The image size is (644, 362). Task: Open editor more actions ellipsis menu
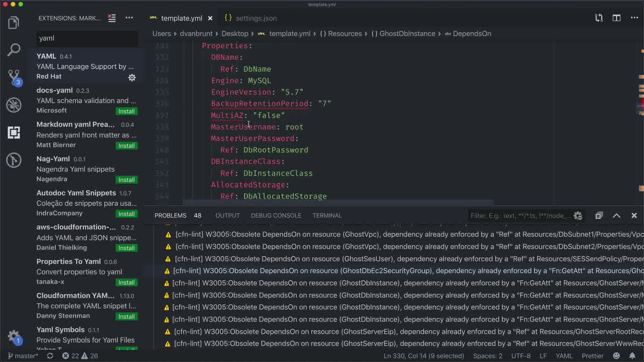634,18
